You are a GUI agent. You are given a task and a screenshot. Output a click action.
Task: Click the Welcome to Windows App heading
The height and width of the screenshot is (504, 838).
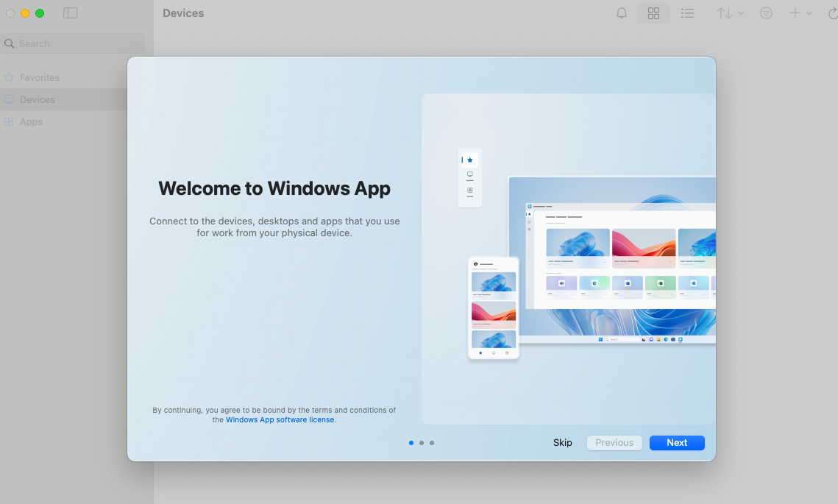coord(274,188)
